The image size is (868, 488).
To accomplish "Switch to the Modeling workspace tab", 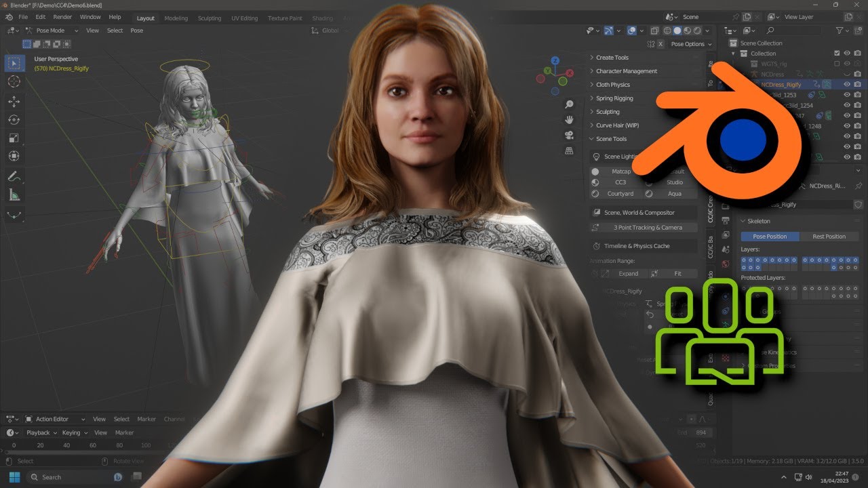I will pos(176,18).
